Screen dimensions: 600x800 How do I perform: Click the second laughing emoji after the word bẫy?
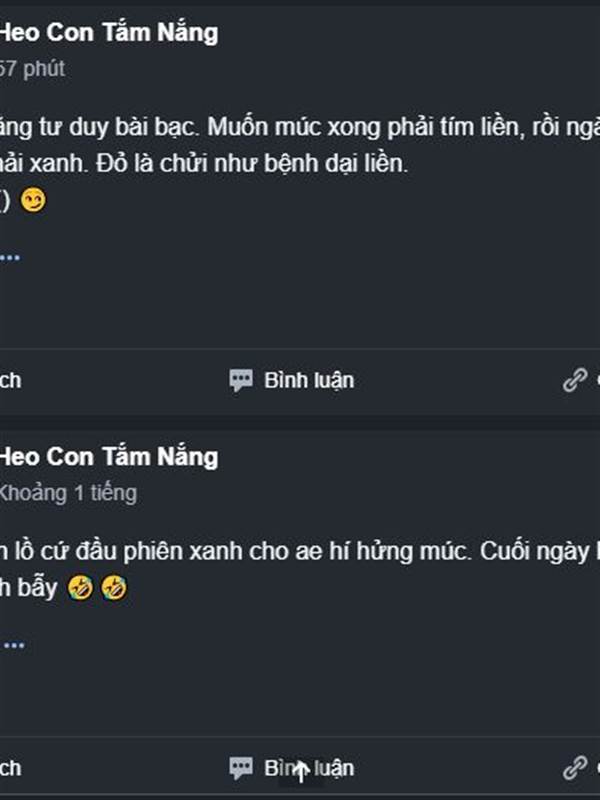point(114,588)
